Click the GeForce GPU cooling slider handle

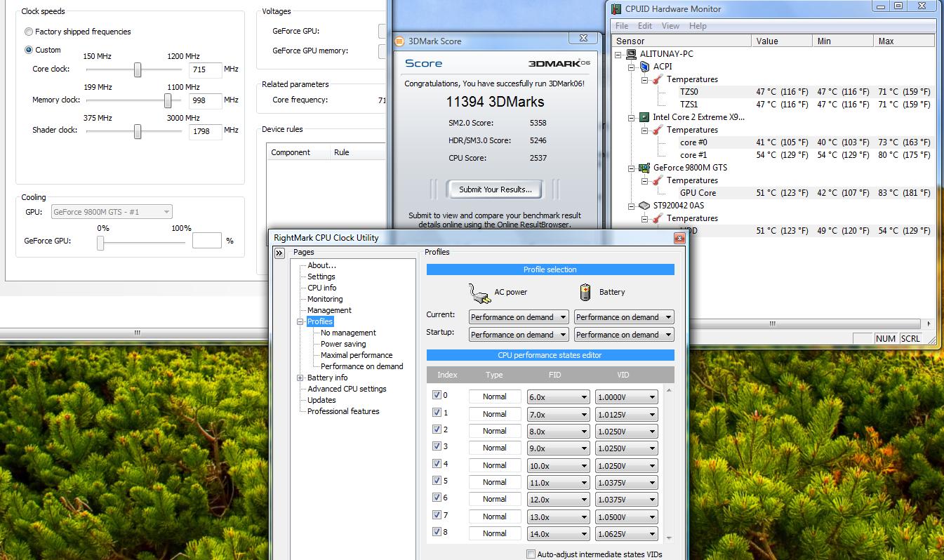point(100,243)
